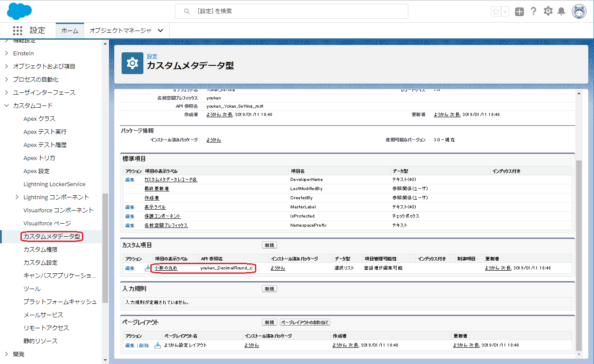Open the 表示ラベル standard field link

point(155,207)
